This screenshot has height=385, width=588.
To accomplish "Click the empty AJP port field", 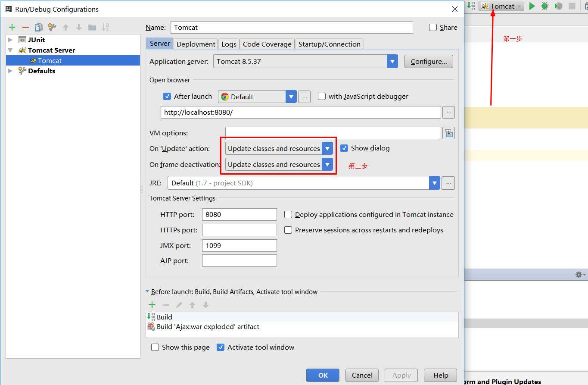I will (240, 260).
